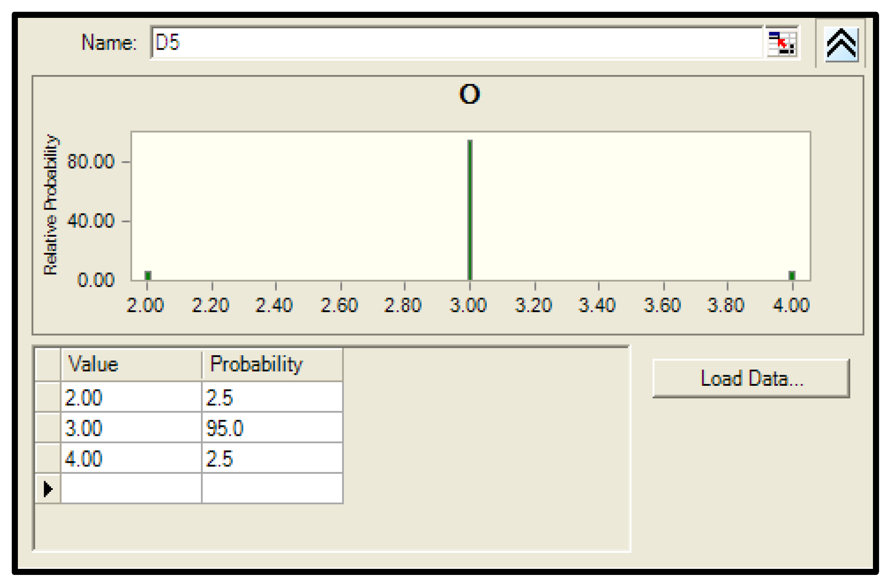Image resolution: width=893 pixels, height=588 pixels.
Task: Click the empty Value cell in the new row
Action: 131,489
